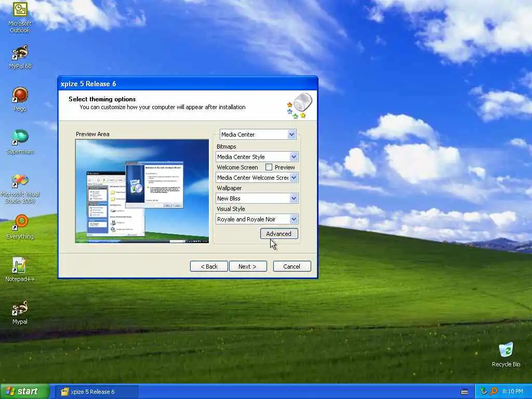Open Microsoft Outlook desktop icon
Viewport: 532px width, 399px height.
(x=20, y=17)
